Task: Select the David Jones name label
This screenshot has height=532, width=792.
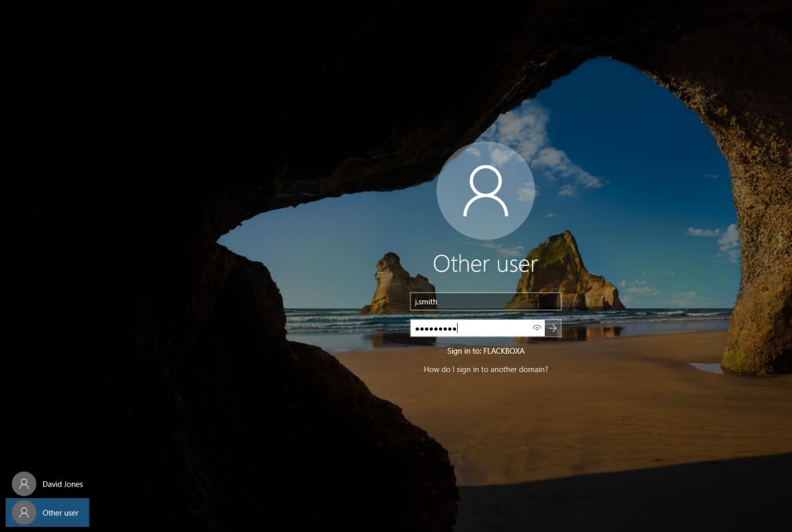Action: coord(63,484)
